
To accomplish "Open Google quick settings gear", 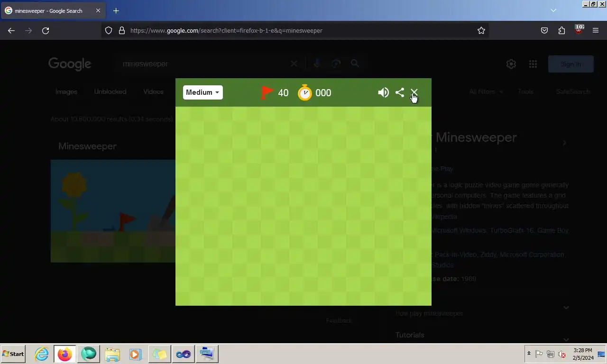I will click(x=511, y=64).
